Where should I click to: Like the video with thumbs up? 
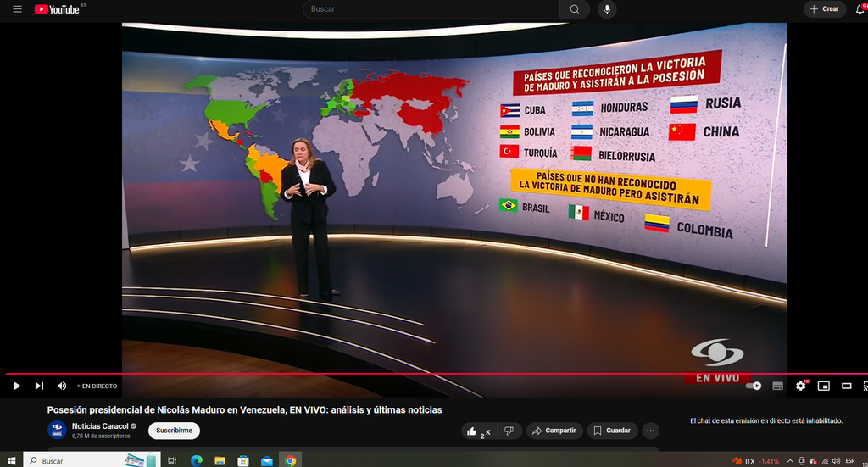pyautogui.click(x=480, y=431)
